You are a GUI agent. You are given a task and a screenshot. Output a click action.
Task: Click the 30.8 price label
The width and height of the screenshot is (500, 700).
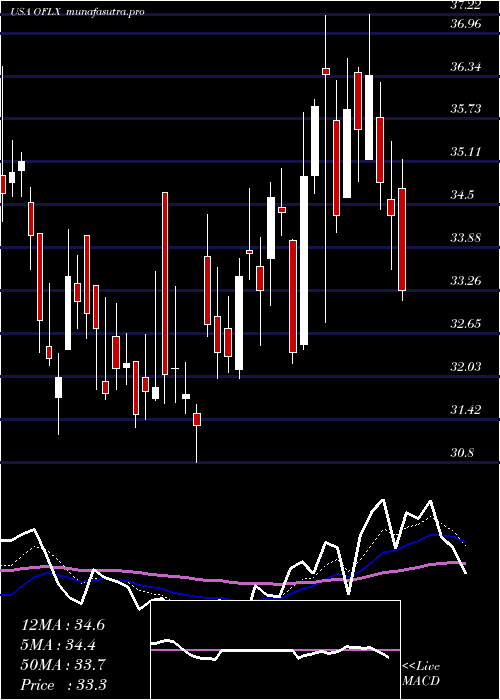462,454
